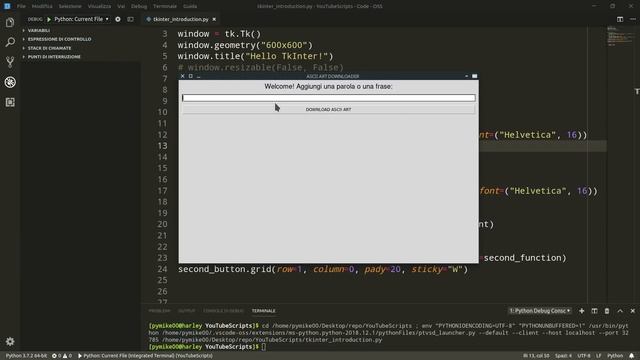This screenshot has height=360, width=640.
Task: Open the Debug menu
Action: point(139,6)
